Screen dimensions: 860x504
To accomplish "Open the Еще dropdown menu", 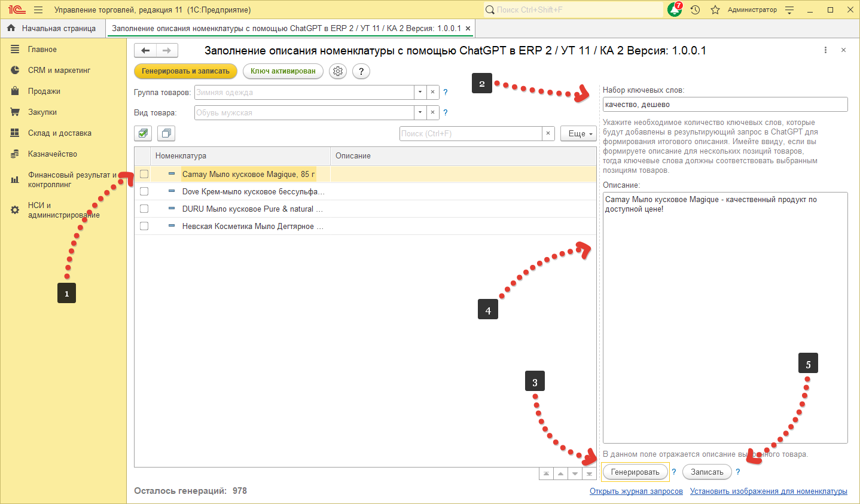I will pyautogui.click(x=578, y=133).
